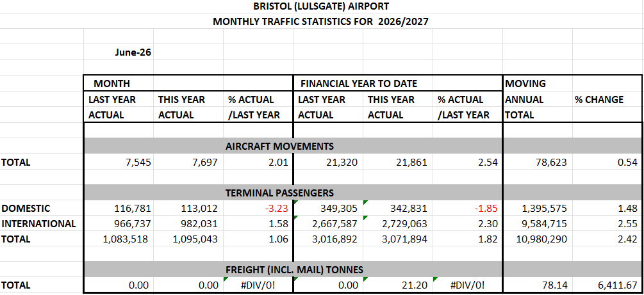Select the BRISTOL (LULSGATE) AIRPORT title

(x=321, y=6)
